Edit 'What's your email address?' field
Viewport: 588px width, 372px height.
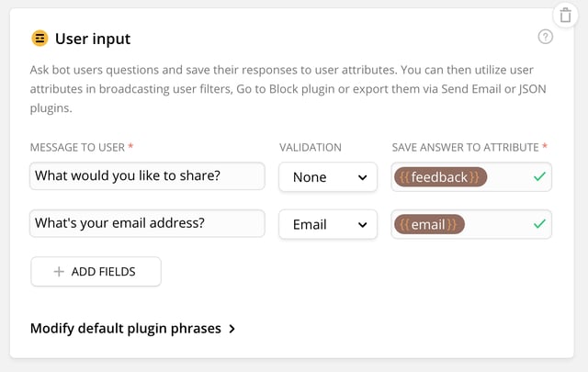click(147, 223)
